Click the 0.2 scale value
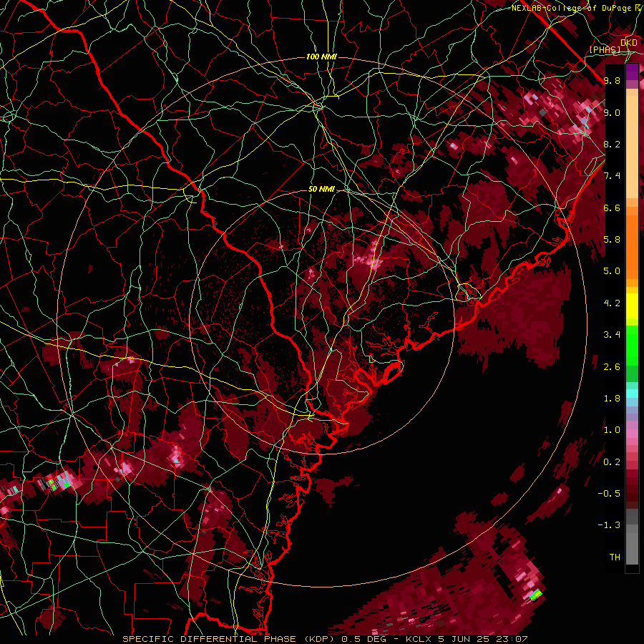Screen dimensions: 644x644 [612, 462]
